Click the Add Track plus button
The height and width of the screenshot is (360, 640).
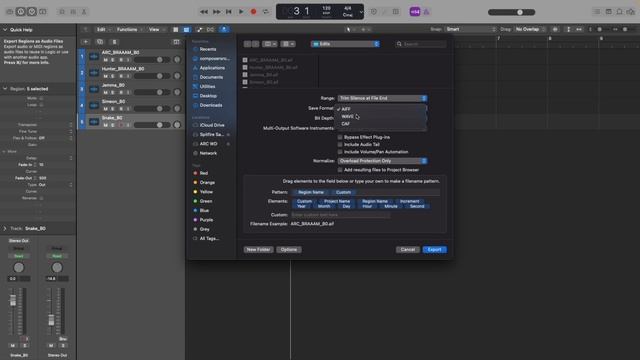click(x=85, y=42)
